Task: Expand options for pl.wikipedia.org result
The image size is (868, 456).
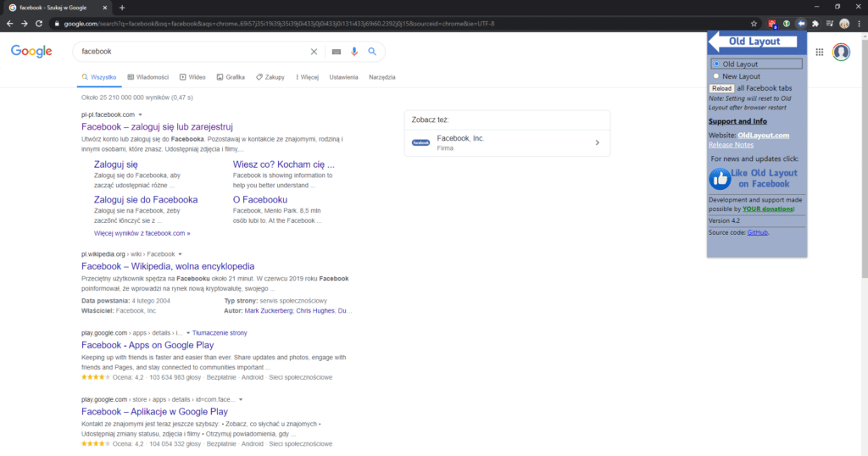Action: pyautogui.click(x=180, y=254)
